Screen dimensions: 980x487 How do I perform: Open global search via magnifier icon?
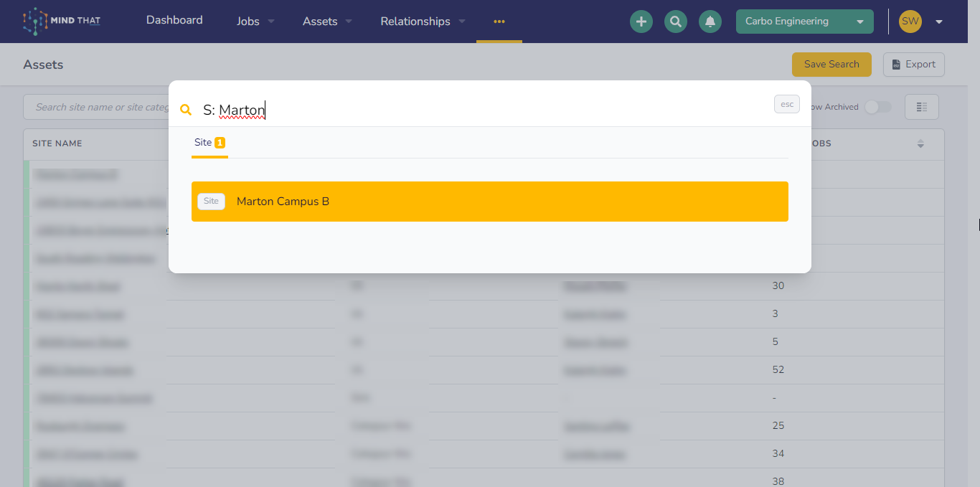click(676, 22)
